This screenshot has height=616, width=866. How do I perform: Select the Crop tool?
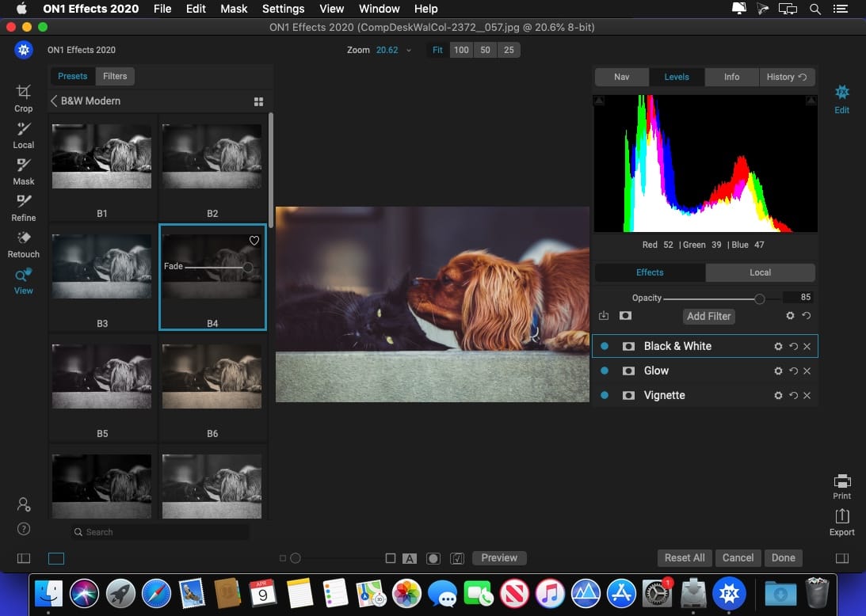[x=23, y=98]
